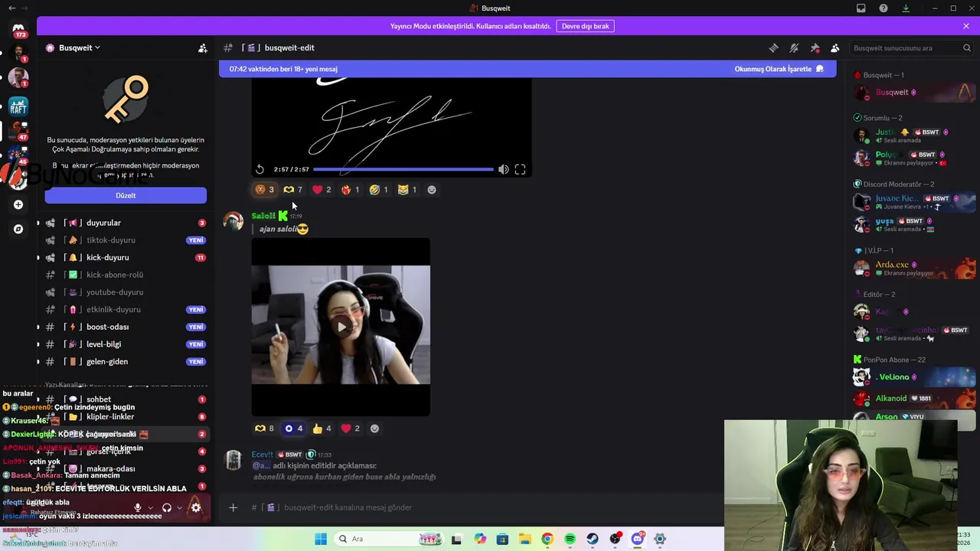
Task: Invite people to Busqweit server icon
Action: [202, 47]
